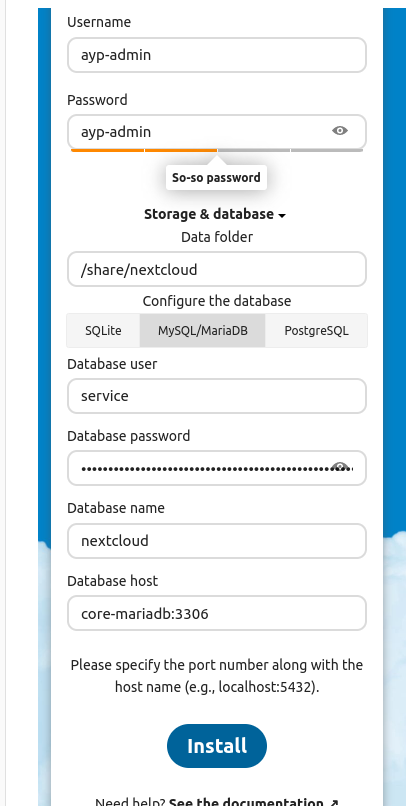Select the PostgreSQL database option
This screenshot has width=406, height=806.
tap(316, 331)
